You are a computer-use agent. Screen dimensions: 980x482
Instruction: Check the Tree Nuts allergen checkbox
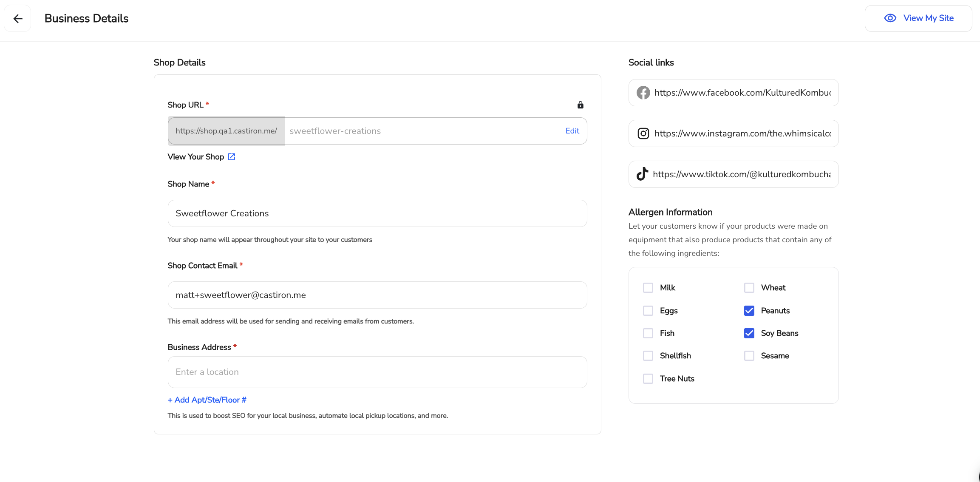point(648,379)
